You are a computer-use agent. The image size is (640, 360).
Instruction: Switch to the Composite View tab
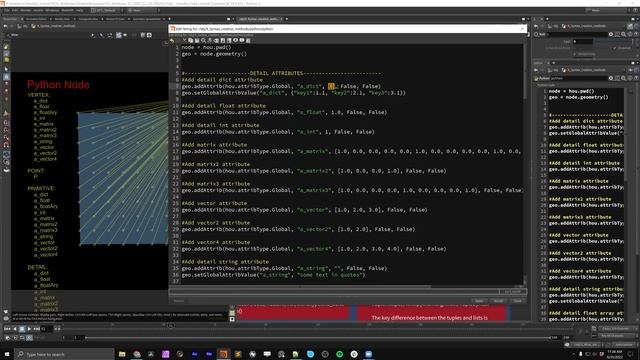88,19
